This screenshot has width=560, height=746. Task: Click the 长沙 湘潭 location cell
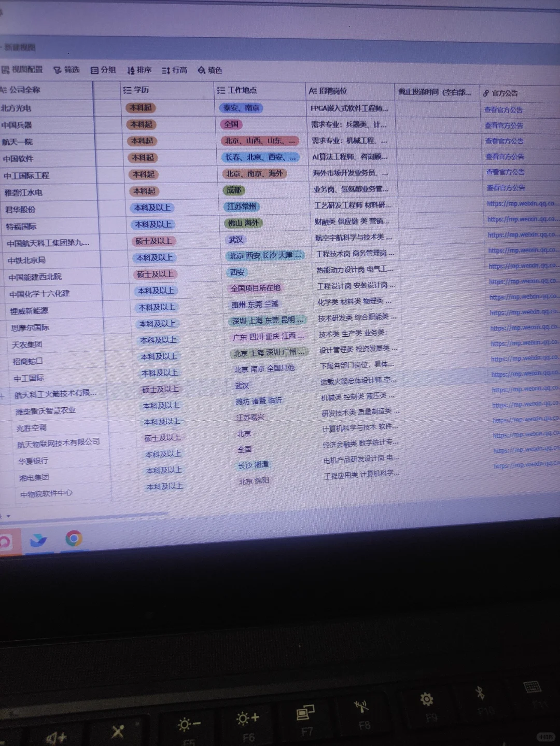click(x=253, y=465)
